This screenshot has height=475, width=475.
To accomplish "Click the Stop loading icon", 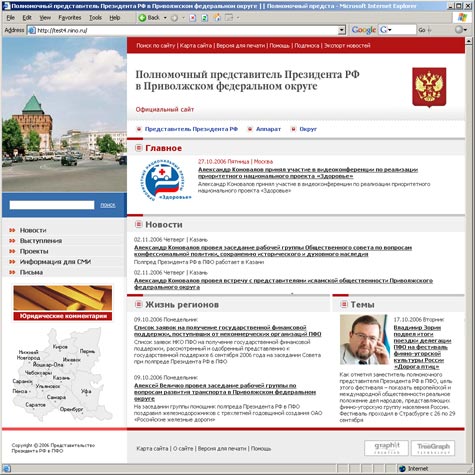I will tap(192, 18).
